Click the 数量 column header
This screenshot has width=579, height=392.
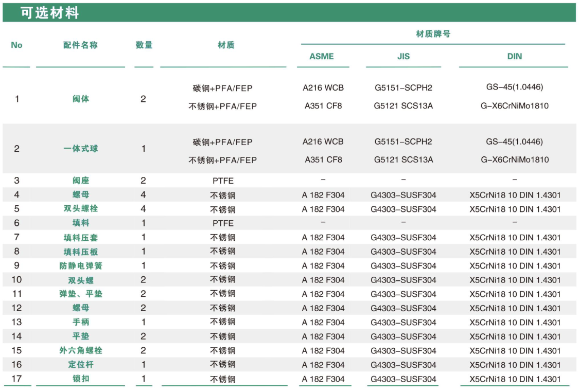point(144,45)
